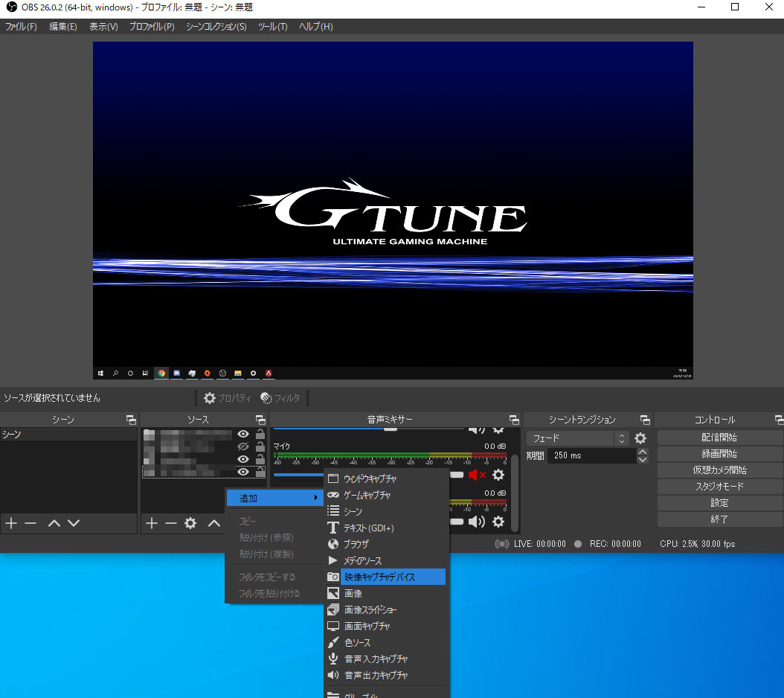Remove selected scene with minus icon
This screenshot has width=784, height=698.
[x=30, y=523]
